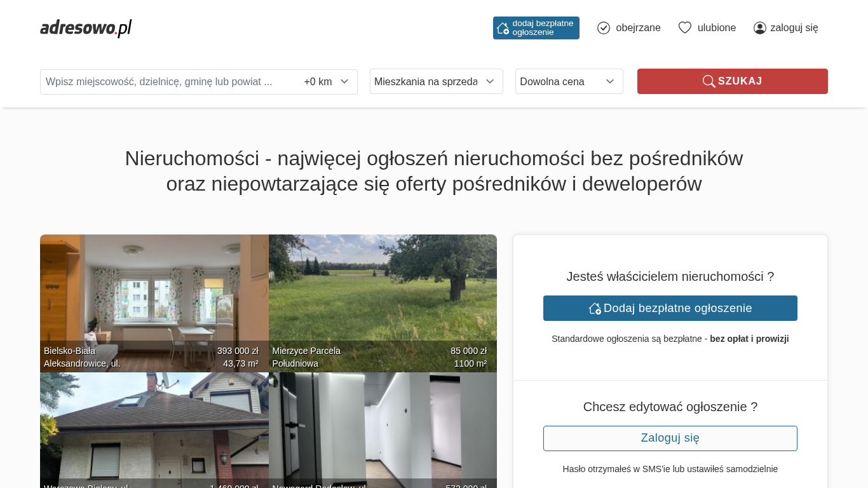Image resolution: width=868 pixels, height=488 pixels.
Task: Expand the +0 km distance dropdown
Action: [x=327, y=82]
